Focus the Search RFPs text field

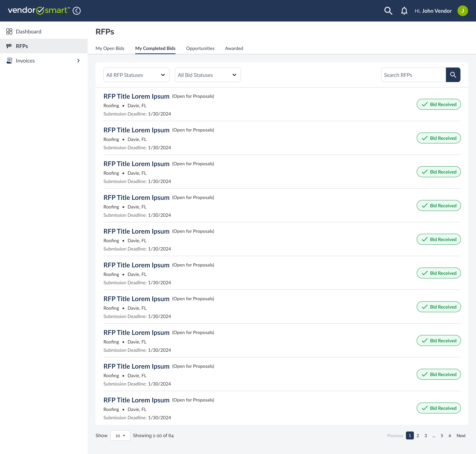(x=413, y=75)
